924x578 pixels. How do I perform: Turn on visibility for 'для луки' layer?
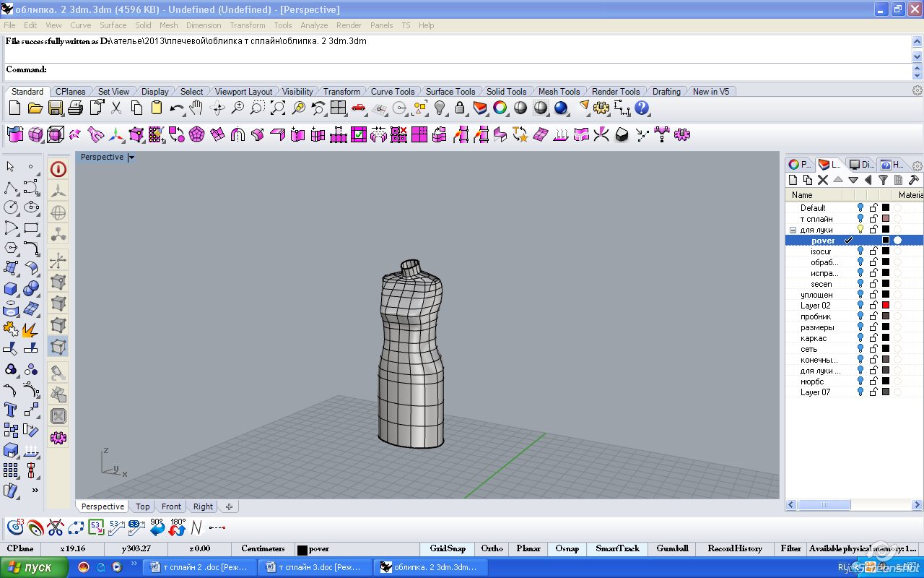point(860,230)
